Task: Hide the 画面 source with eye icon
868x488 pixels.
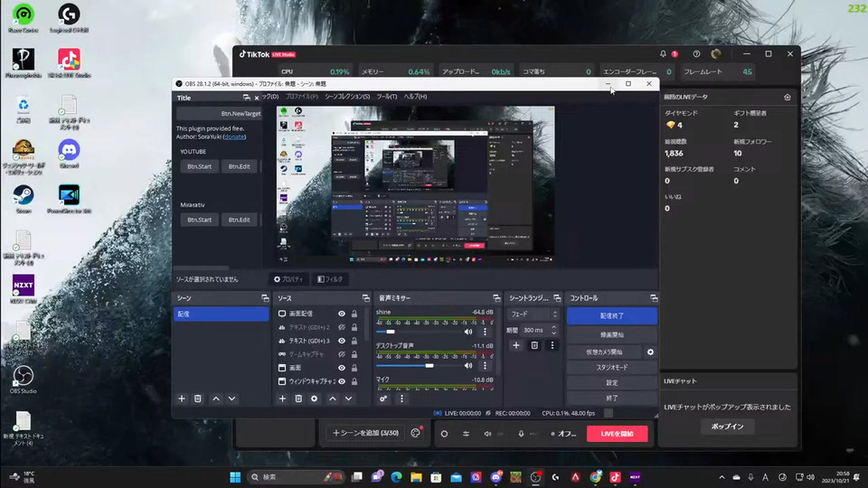Action: point(342,368)
